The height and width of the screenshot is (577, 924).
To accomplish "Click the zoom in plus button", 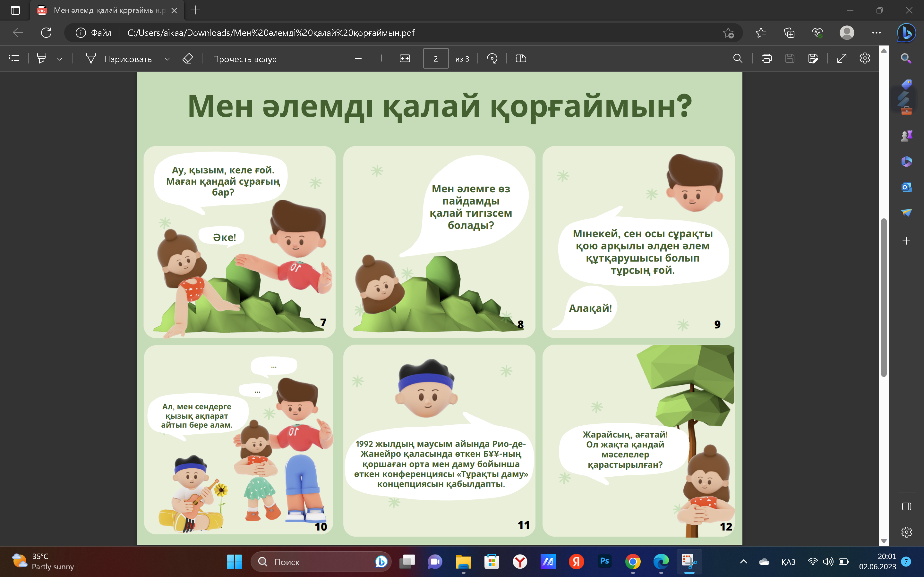I will click(381, 58).
